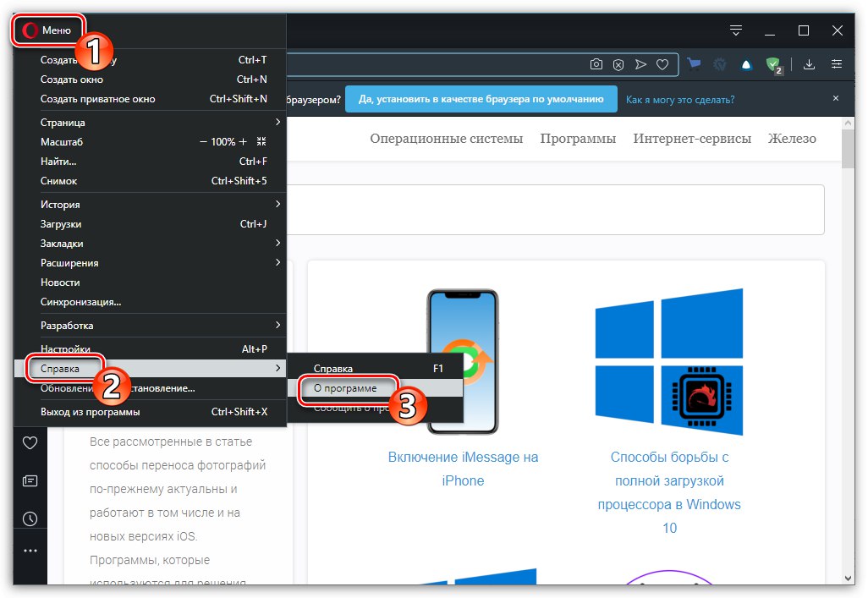The height and width of the screenshot is (598, 868).
Task: Click the snapshot camera icon in address bar
Action: 596,64
